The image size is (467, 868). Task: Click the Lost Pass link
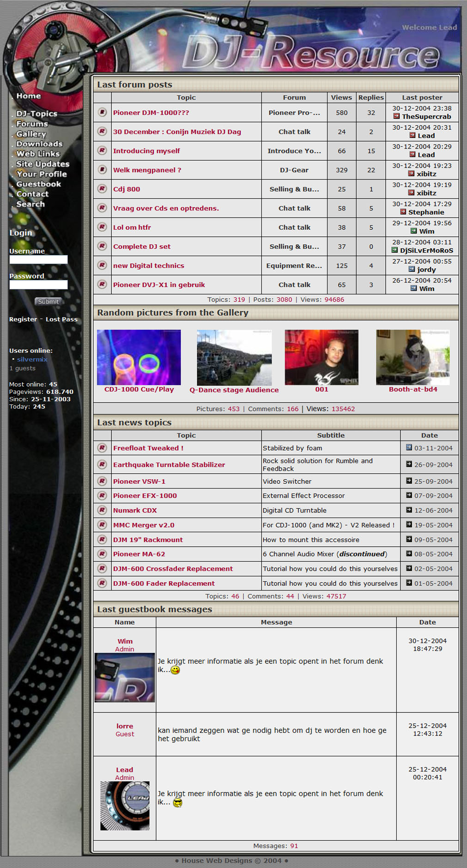coord(61,319)
